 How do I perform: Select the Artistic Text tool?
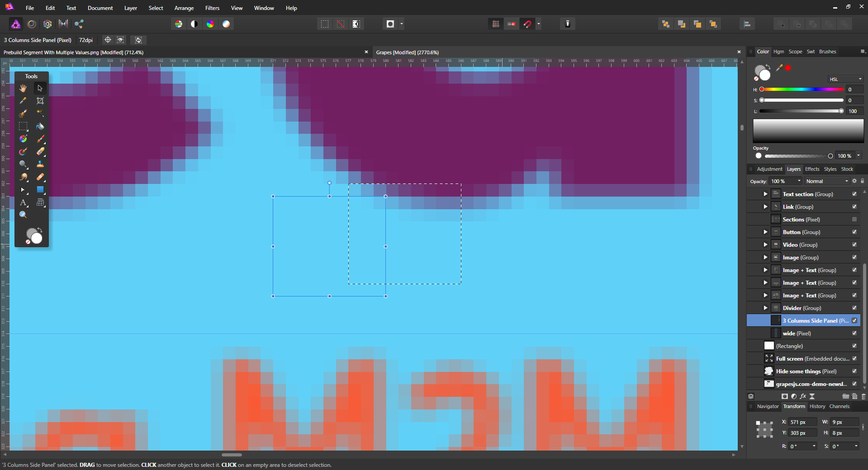click(23, 202)
